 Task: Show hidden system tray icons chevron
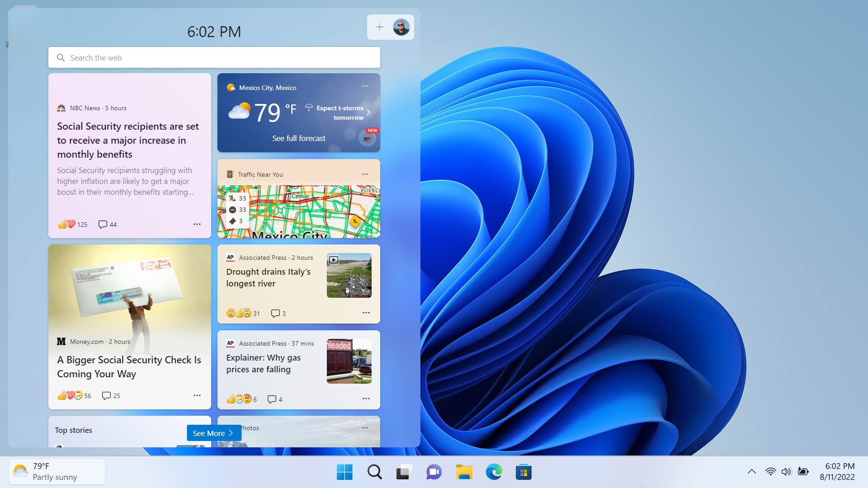coord(751,472)
